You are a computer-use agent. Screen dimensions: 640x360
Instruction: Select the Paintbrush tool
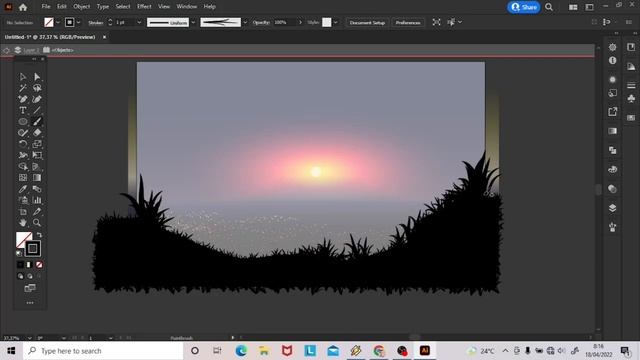pyautogui.click(x=37, y=122)
